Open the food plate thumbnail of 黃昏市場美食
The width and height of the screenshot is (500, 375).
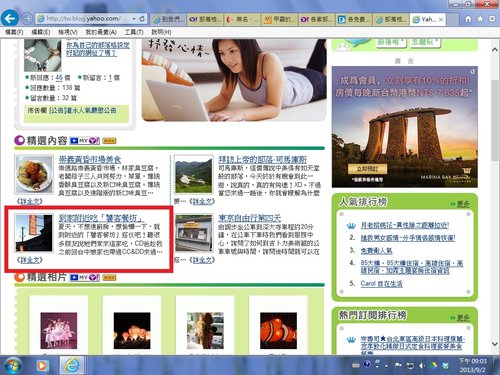coord(34,174)
